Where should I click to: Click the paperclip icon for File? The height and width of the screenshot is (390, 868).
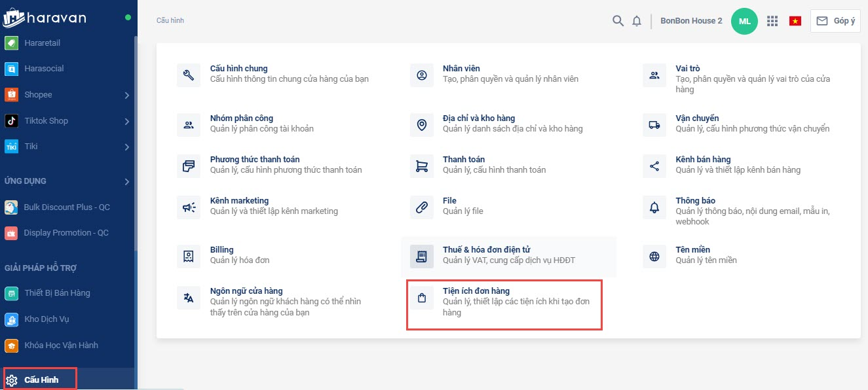tap(422, 207)
